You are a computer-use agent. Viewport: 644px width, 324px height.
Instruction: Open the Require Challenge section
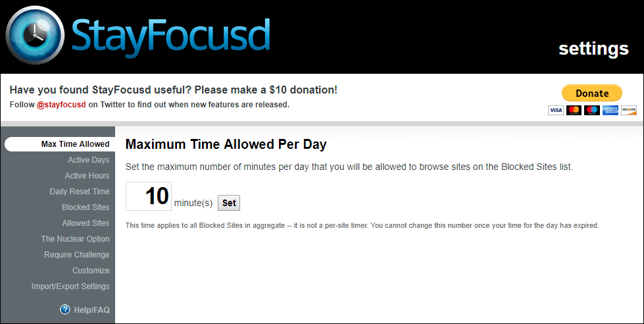pos(77,255)
